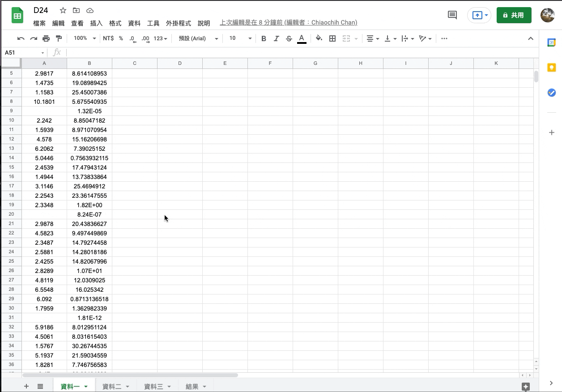Open Google Calendar side panel
Image resolution: width=562 pixels, height=392 pixels.
tap(552, 43)
